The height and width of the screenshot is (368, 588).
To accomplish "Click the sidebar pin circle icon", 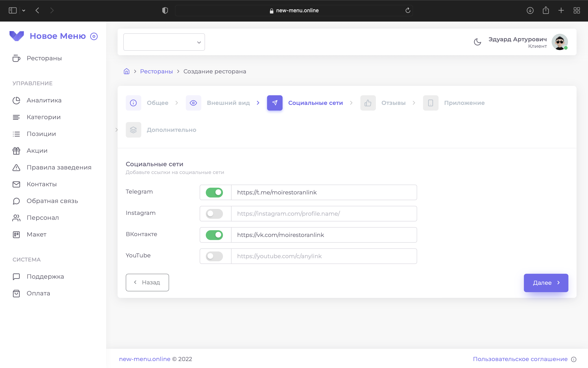I will (94, 36).
